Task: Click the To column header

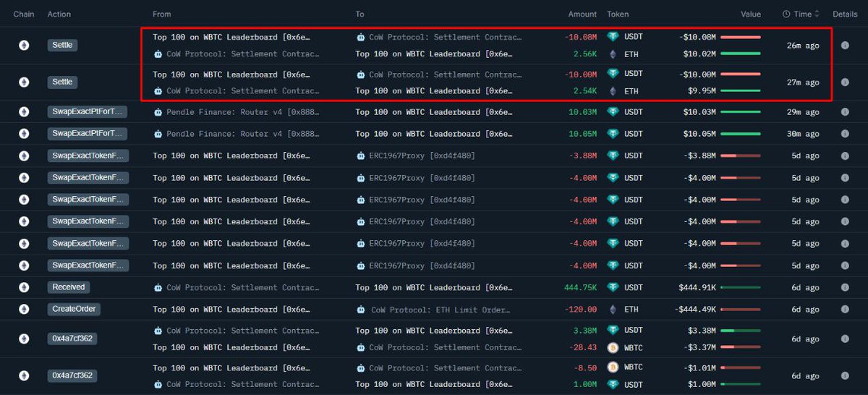Action: [360, 14]
